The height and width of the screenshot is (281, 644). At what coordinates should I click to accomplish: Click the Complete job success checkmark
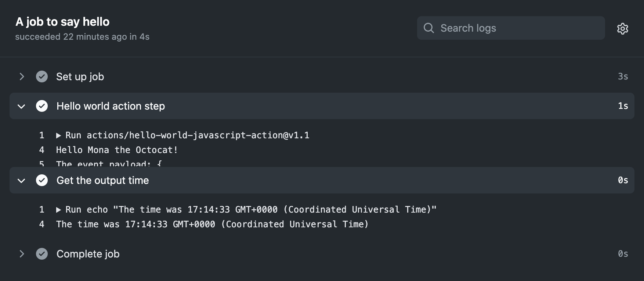[x=42, y=254]
